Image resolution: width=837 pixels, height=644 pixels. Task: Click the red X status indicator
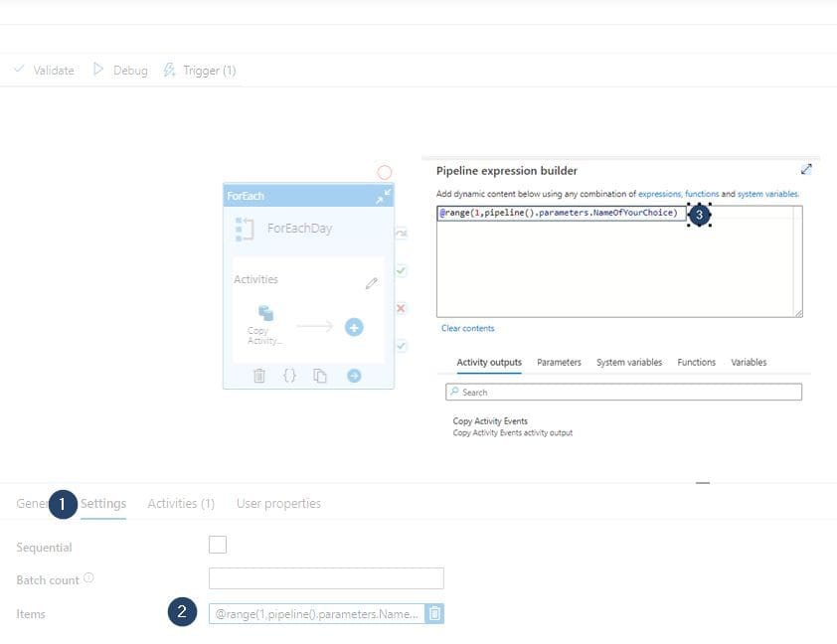[x=401, y=308]
